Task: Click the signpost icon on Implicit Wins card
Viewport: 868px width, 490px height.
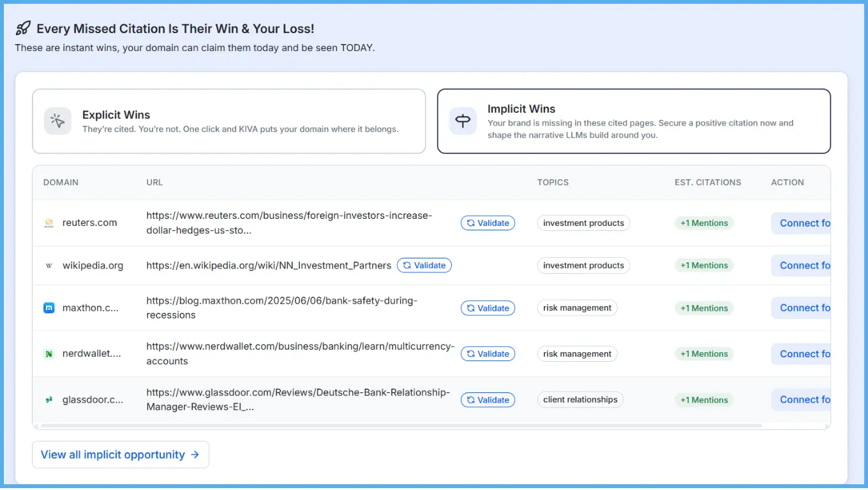Action: click(x=462, y=121)
